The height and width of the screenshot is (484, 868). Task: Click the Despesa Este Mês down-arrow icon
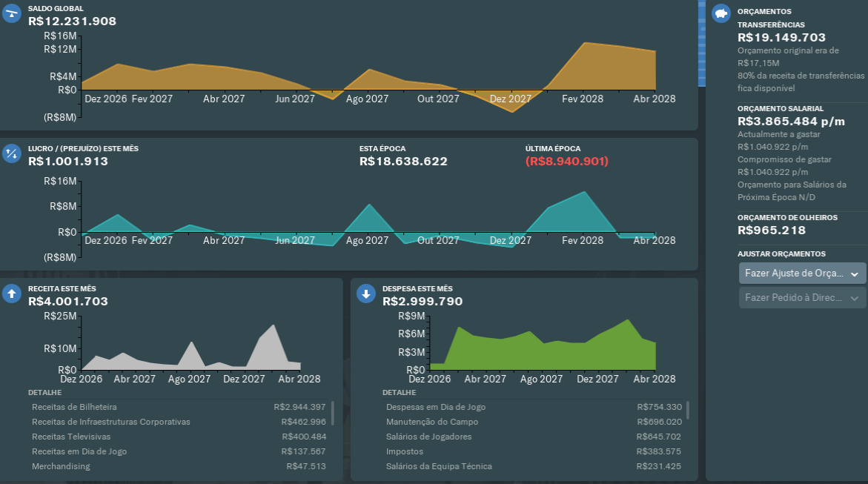pos(366,294)
